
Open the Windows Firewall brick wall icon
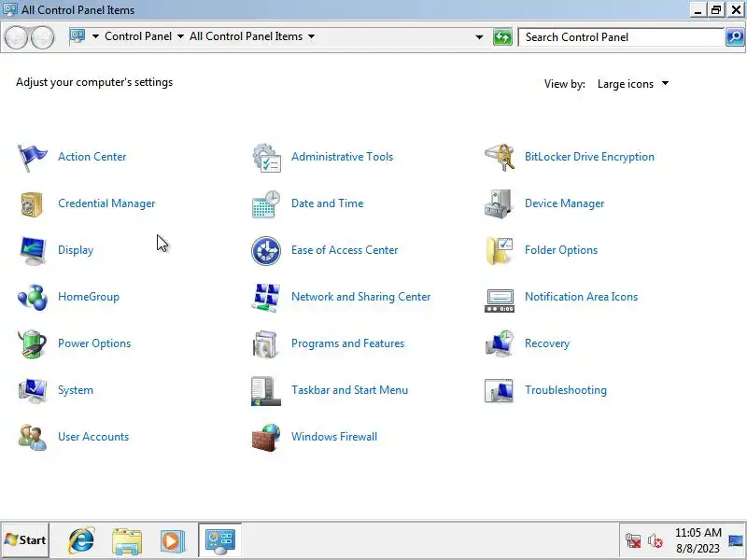266,437
